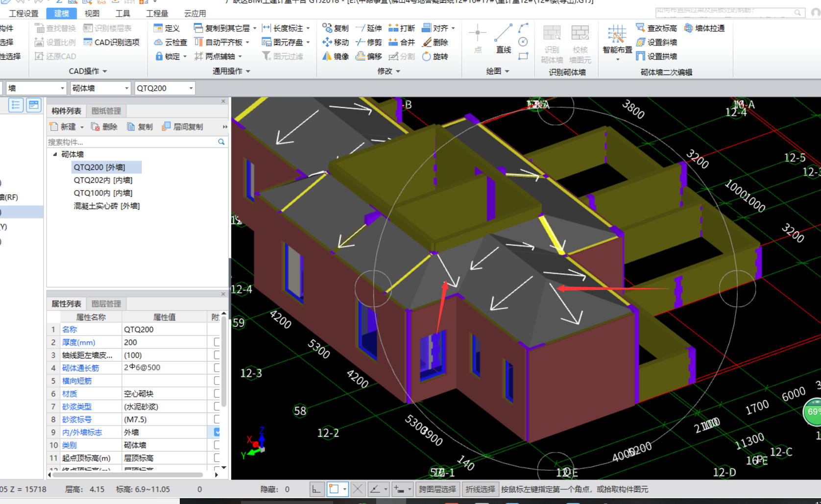Click the 设置斜墙 sloped wall tool
The width and height of the screenshot is (821, 504).
point(656,43)
